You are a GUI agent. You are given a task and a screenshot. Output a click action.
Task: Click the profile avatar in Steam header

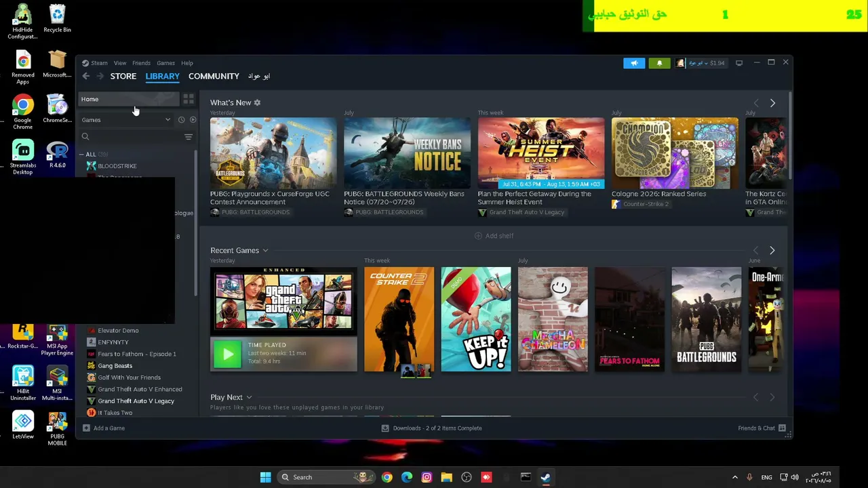[x=680, y=63]
